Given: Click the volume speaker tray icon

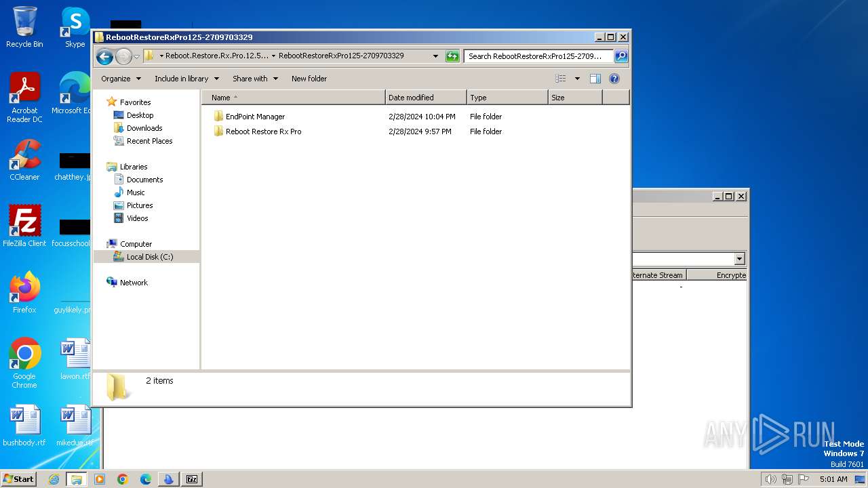Looking at the screenshot, I should [x=770, y=479].
